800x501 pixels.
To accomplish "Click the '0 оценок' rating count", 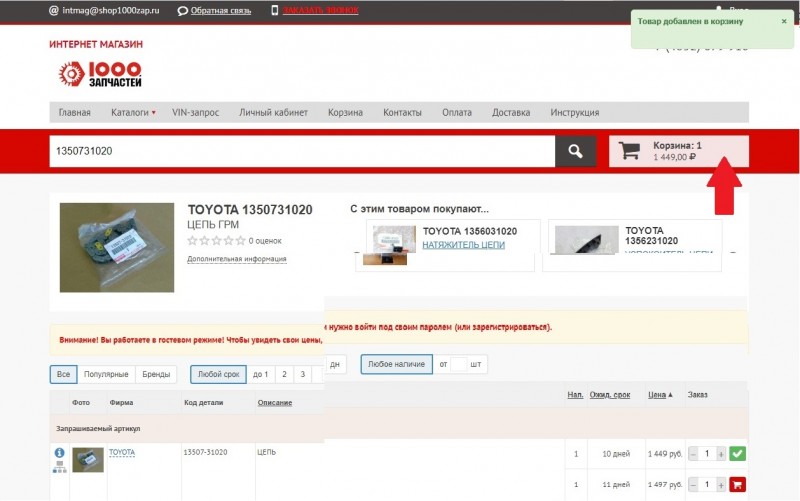I will pyautogui.click(x=265, y=241).
